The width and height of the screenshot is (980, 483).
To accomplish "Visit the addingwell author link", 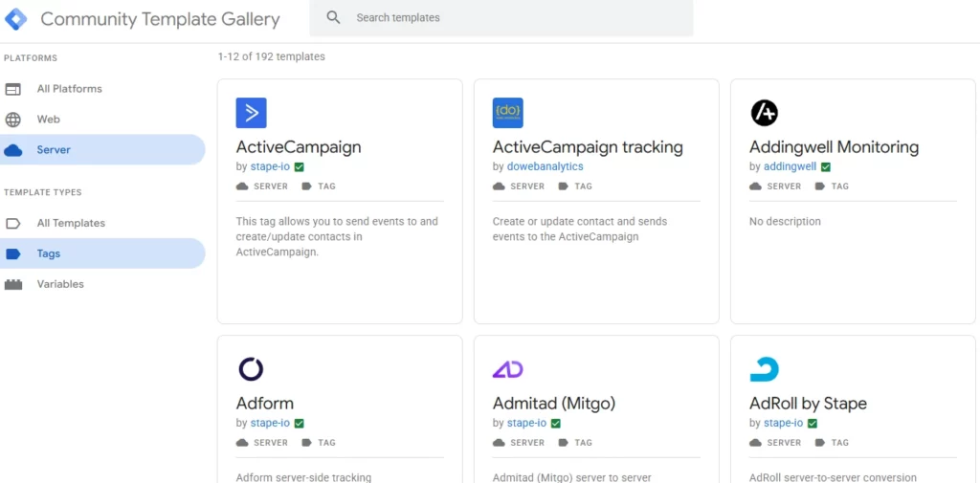I will (x=790, y=166).
